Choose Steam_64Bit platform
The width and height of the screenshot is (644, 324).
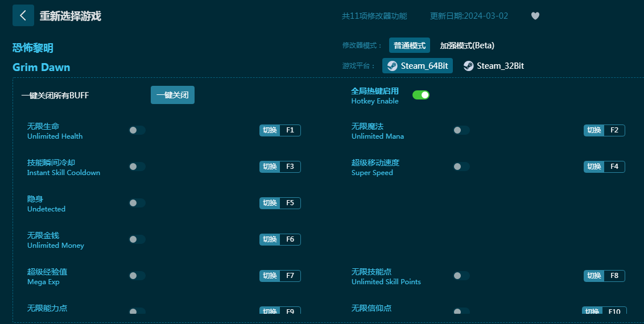[x=417, y=65]
